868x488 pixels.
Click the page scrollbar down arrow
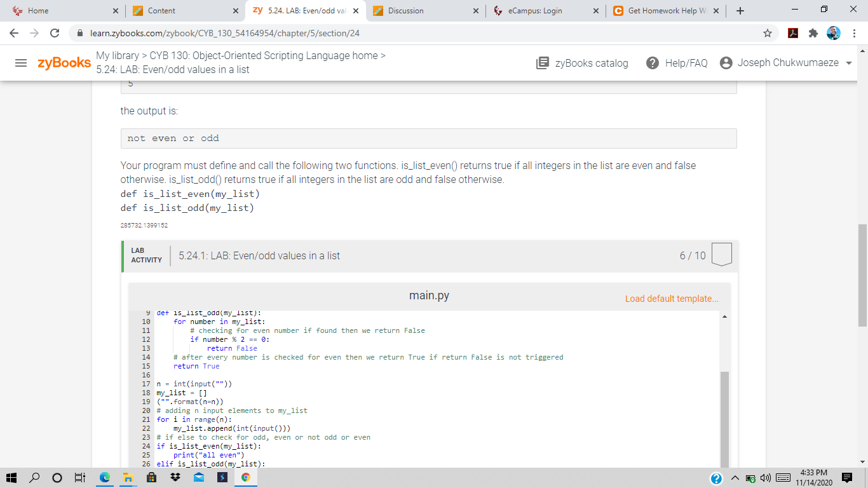(862, 463)
